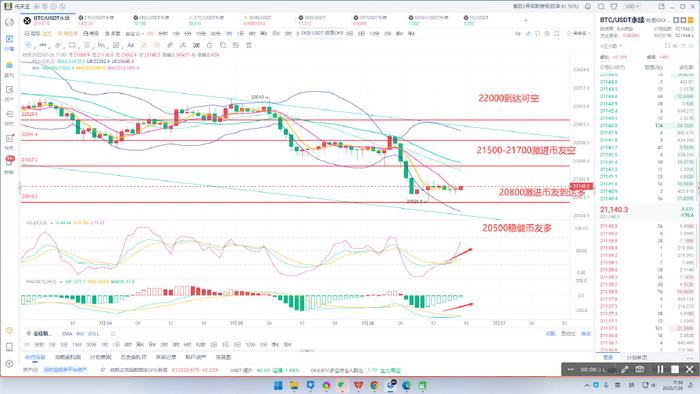The height and width of the screenshot is (394, 700).
Task: Select the parallel channel drawing tool
Action: tap(58, 45)
